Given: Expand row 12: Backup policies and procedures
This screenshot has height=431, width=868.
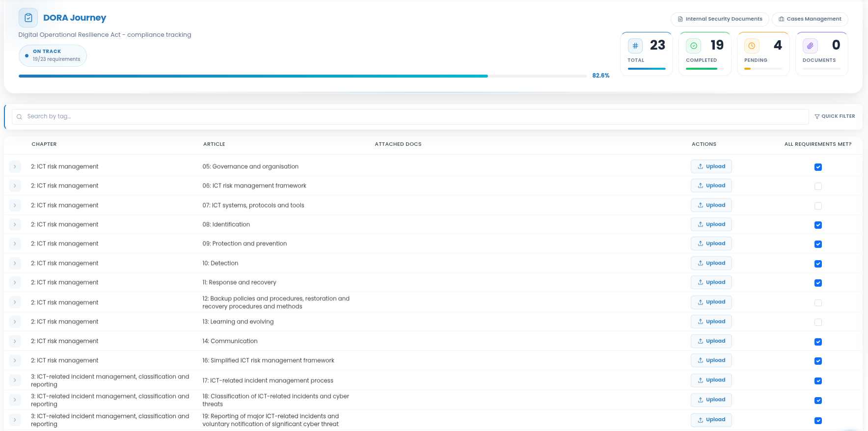Looking at the screenshot, I should 15,302.
